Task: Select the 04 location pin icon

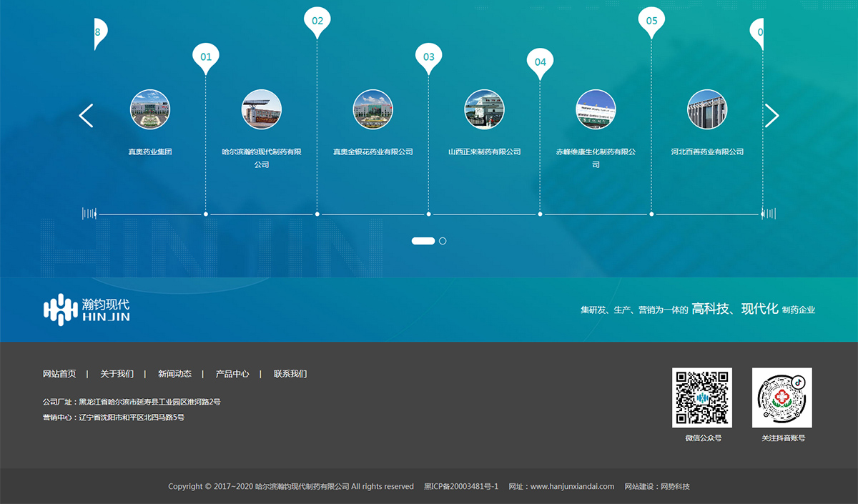Action: pos(541,61)
